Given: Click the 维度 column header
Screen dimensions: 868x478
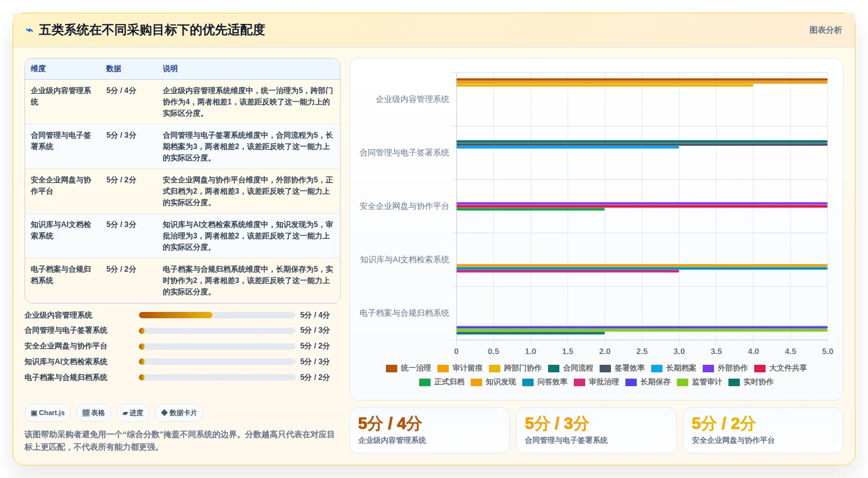Looking at the screenshot, I should (38, 69).
